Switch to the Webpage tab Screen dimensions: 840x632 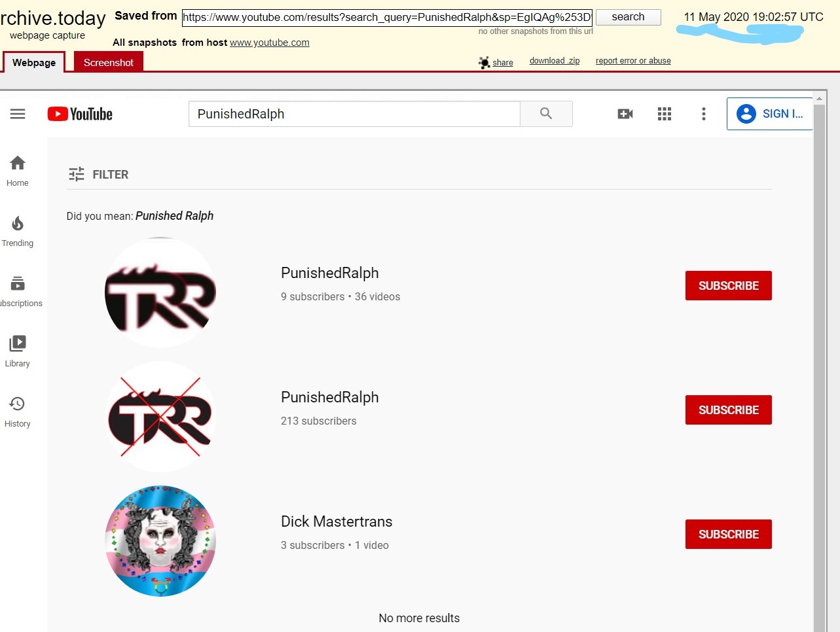tap(34, 63)
